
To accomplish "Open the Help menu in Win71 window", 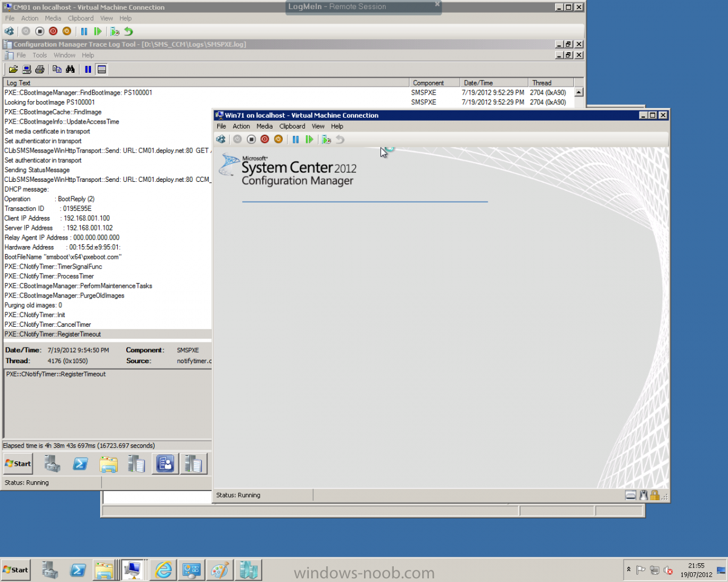I will click(337, 126).
